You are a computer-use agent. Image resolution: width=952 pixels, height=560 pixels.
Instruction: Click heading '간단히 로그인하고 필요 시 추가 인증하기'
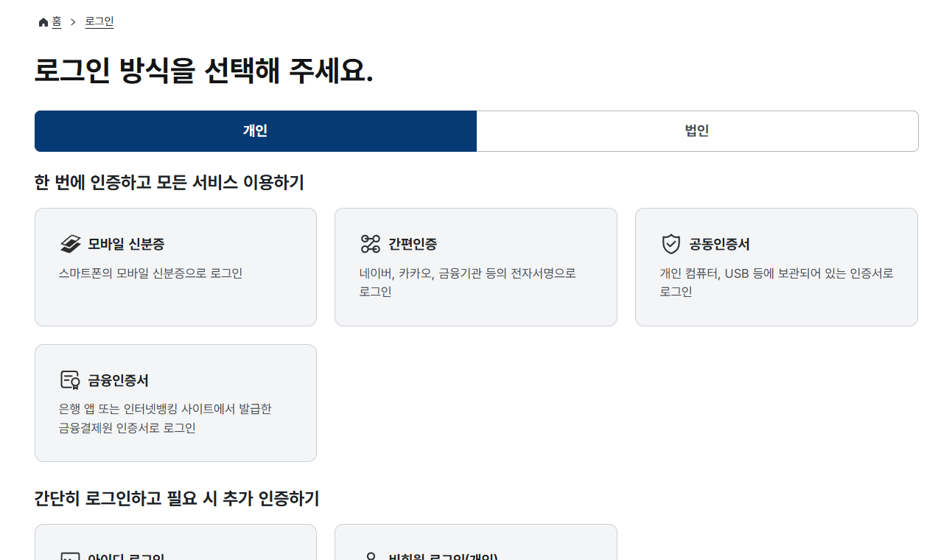tap(177, 499)
